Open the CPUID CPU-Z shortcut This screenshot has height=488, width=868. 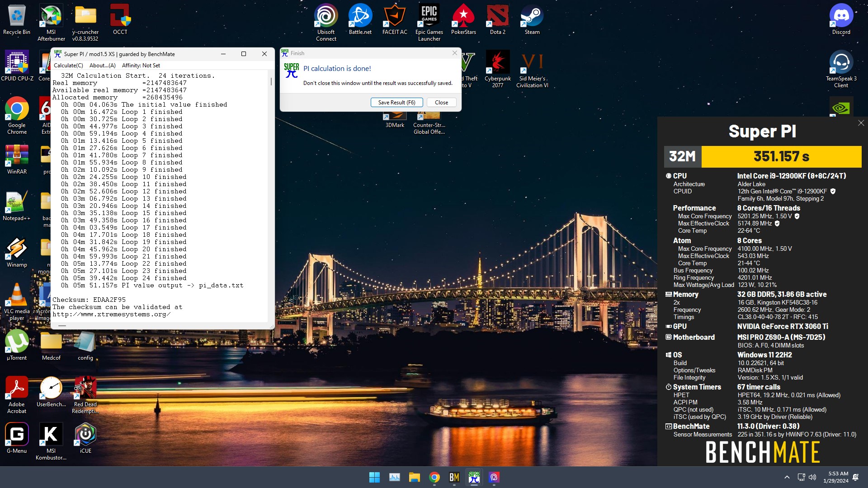pos(17,66)
